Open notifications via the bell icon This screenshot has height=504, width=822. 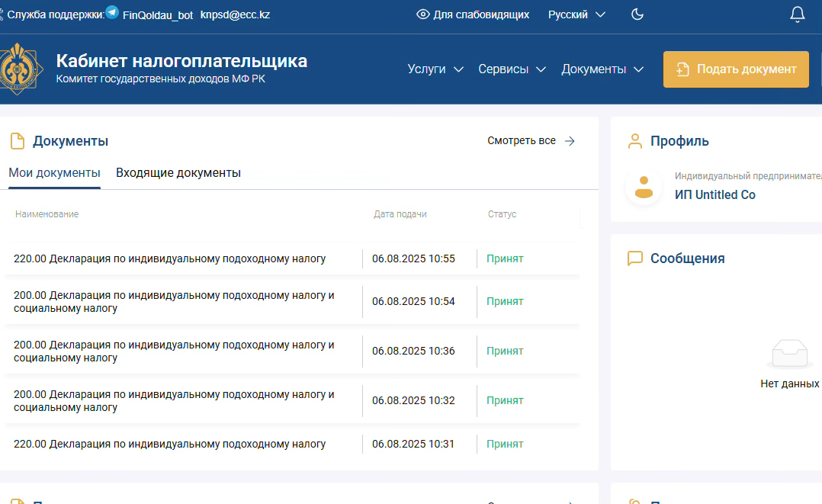point(797,14)
